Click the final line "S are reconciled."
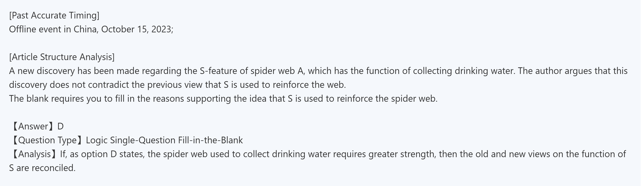 pos(42,168)
